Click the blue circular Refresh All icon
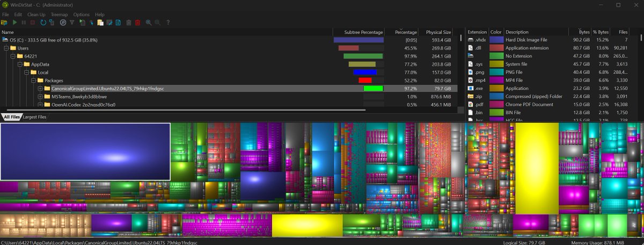 tap(43, 23)
